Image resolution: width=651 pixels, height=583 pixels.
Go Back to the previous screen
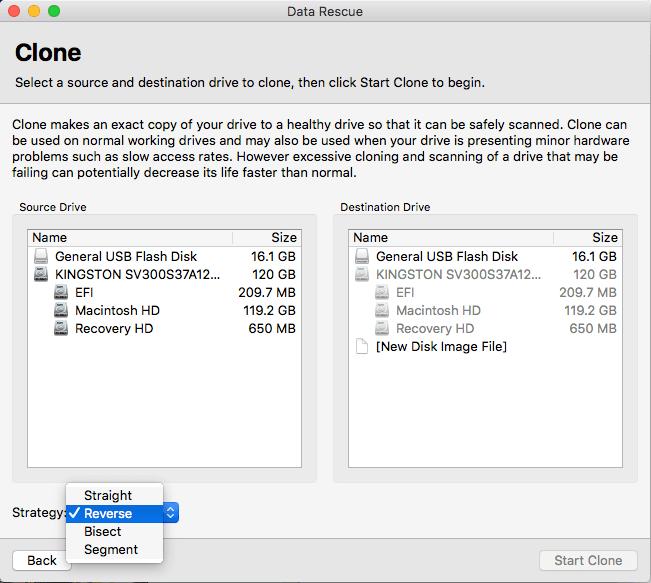[42, 560]
